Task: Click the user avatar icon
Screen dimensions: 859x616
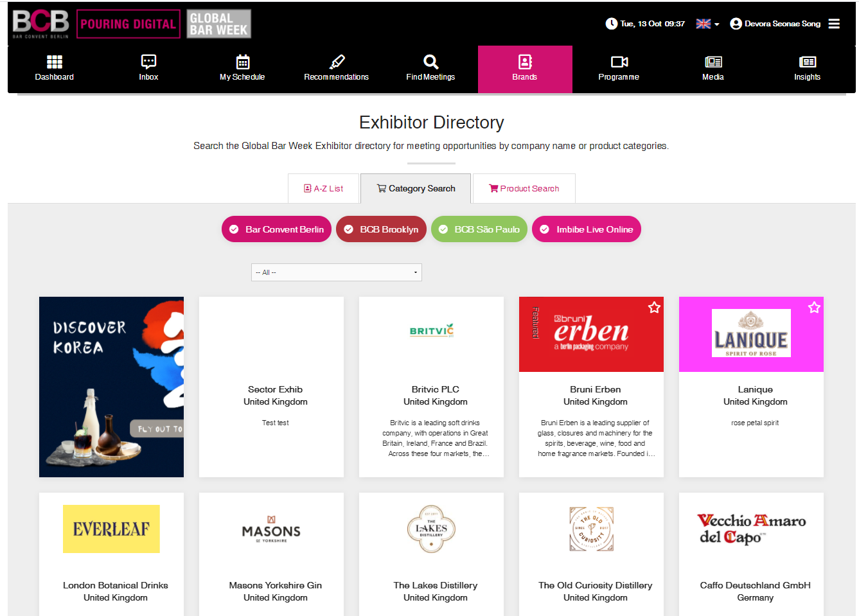Action: point(736,24)
